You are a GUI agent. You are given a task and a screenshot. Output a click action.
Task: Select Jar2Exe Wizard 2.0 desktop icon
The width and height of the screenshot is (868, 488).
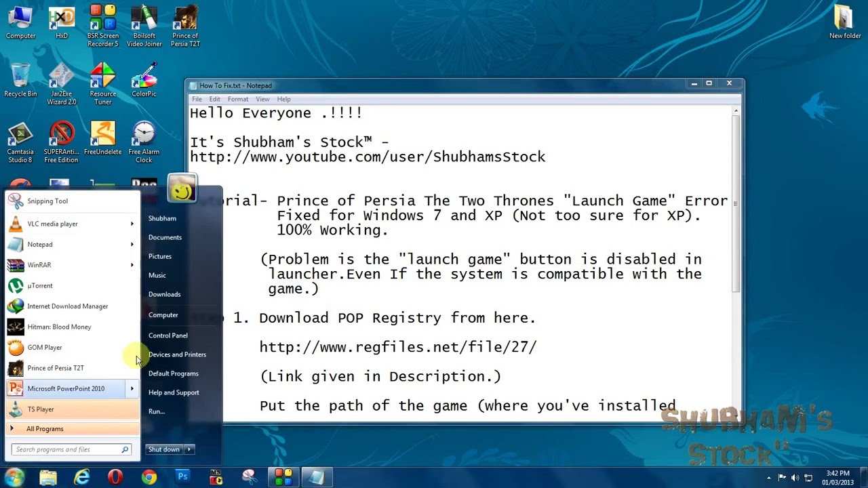click(x=62, y=84)
